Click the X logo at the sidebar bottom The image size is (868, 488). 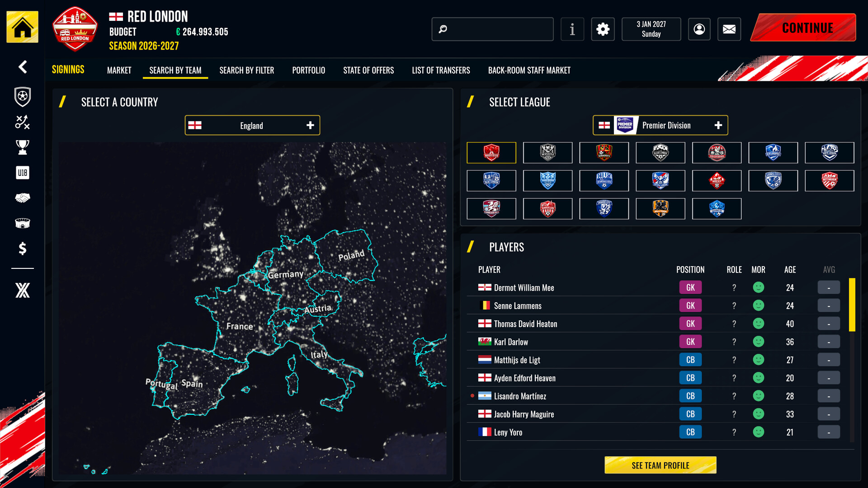point(23,290)
